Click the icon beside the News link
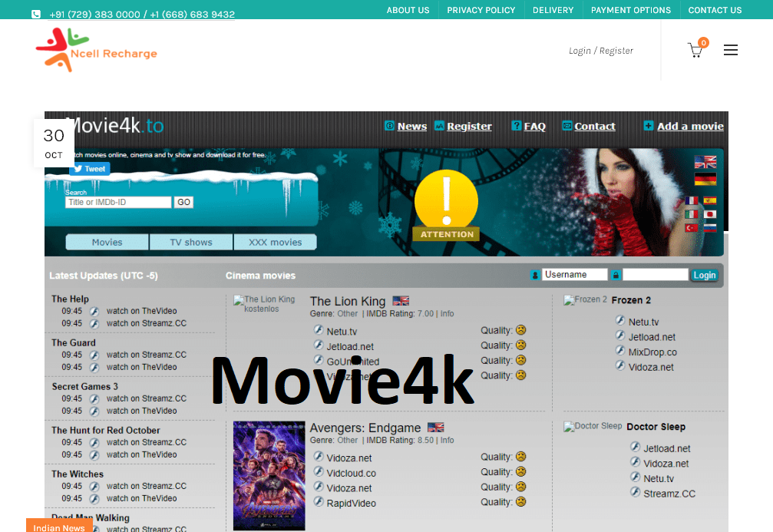Viewport: 773px width, 532px height. coord(389,126)
